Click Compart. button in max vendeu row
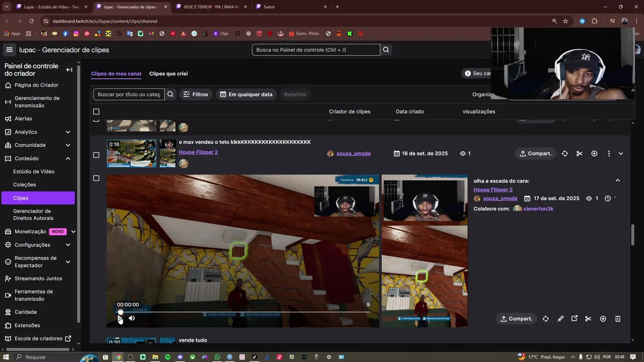 [535, 153]
